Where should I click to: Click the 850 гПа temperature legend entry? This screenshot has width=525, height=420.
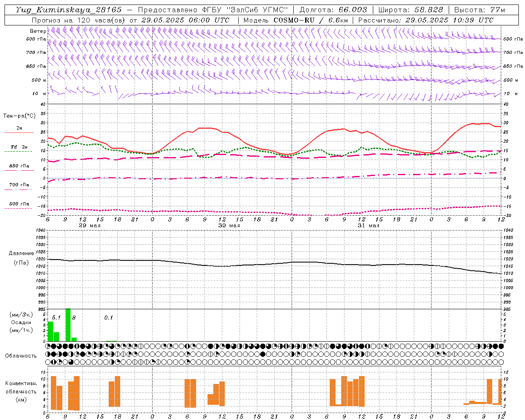19,166
